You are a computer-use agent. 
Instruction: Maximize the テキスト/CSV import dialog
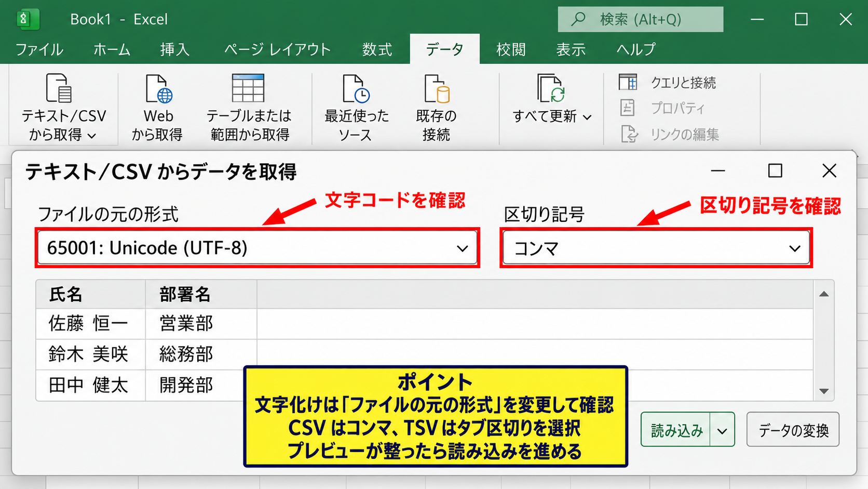click(775, 170)
